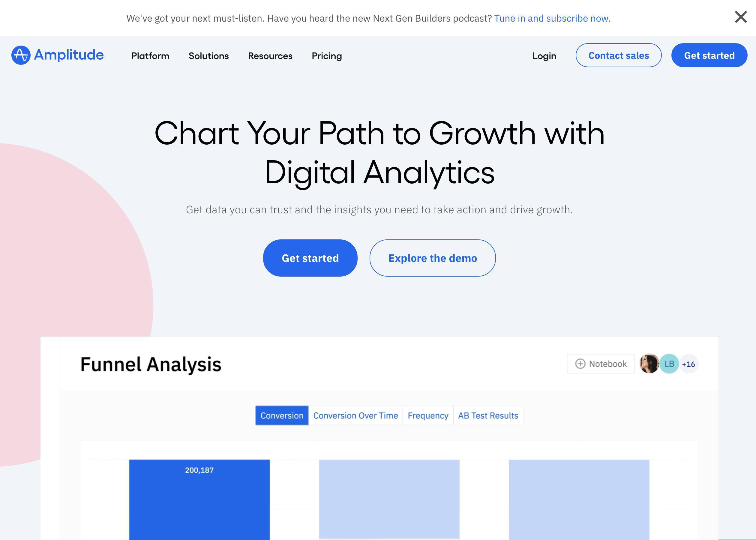Open the Platform menu
The image size is (756, 540).
150,55
